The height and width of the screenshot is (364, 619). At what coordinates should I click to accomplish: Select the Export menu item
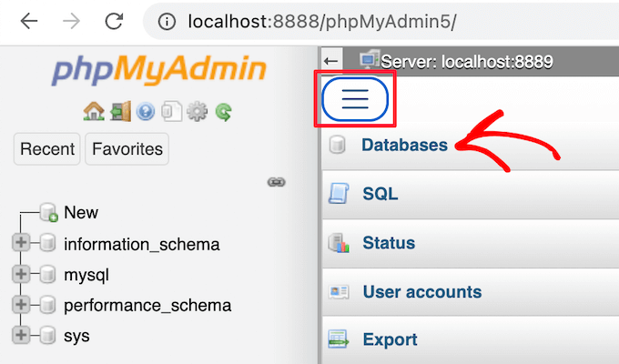point(390,339)
